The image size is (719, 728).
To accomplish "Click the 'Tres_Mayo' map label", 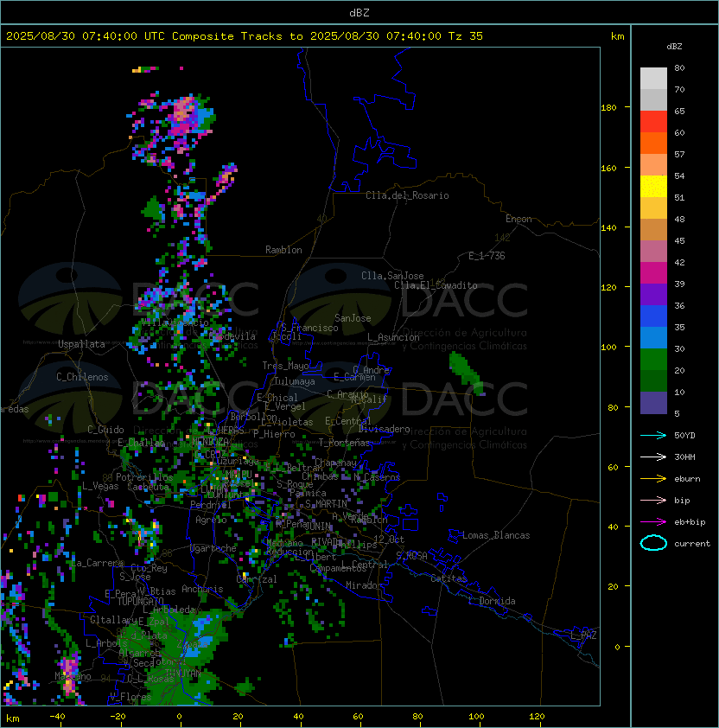I will point(285,366).
